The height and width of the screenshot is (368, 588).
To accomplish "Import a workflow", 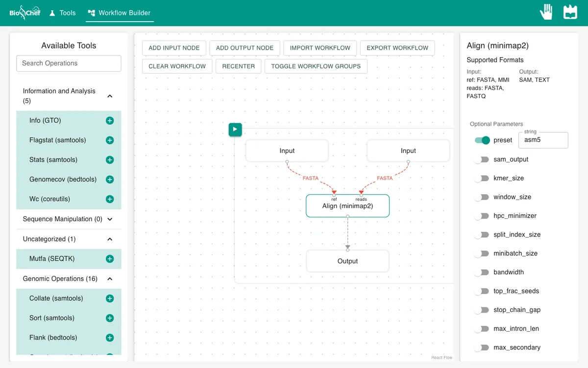I will 320,48.
